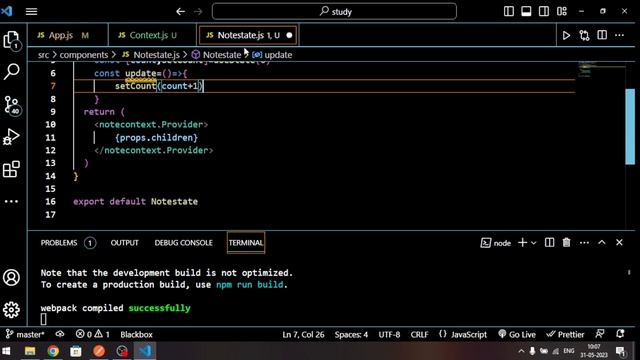Split the editor right

602,35
